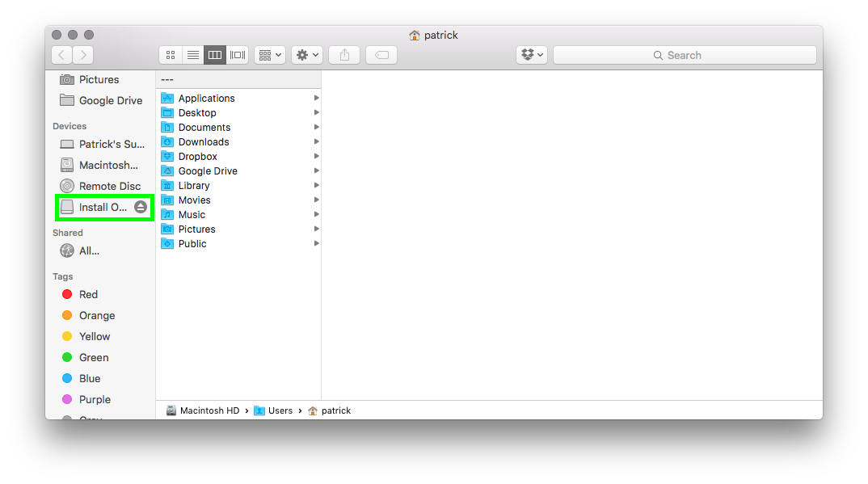Screen dimensions: 868x484
Task: Go back with the left arrow button
Action: point(62,55)
